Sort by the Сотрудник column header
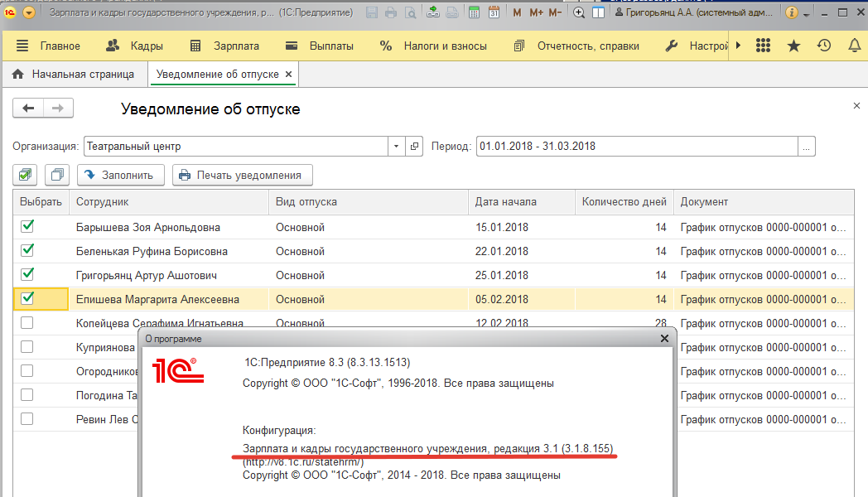 pos(169,202)
